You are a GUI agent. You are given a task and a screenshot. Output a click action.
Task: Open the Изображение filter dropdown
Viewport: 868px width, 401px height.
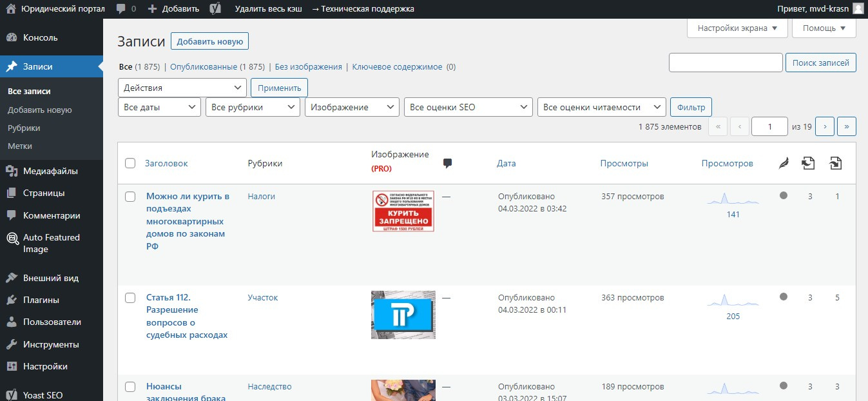pyautogui.click(x=352, y=107)
